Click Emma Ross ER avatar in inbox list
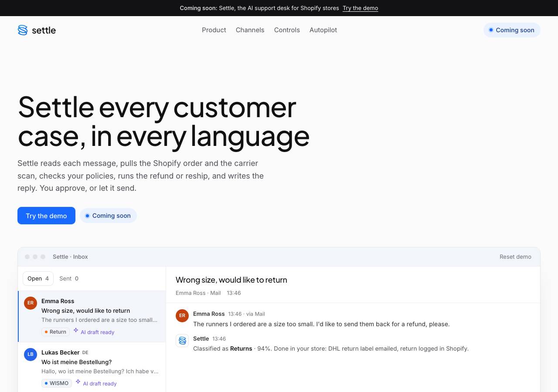This screenshot has height=392, width=558. coord(31,303)
